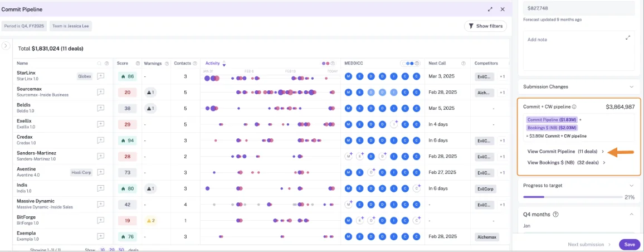Search deals via the Name column magnifier
This screenshot has height=252, width=644.
tap(99, 64)
